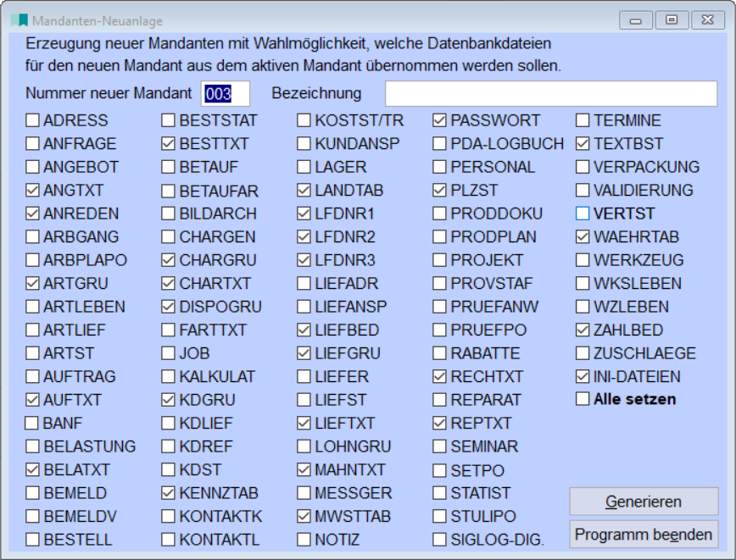736x560 pixels.
Task: Click the green app icon in title bar
Action: (x=20, y=20)
